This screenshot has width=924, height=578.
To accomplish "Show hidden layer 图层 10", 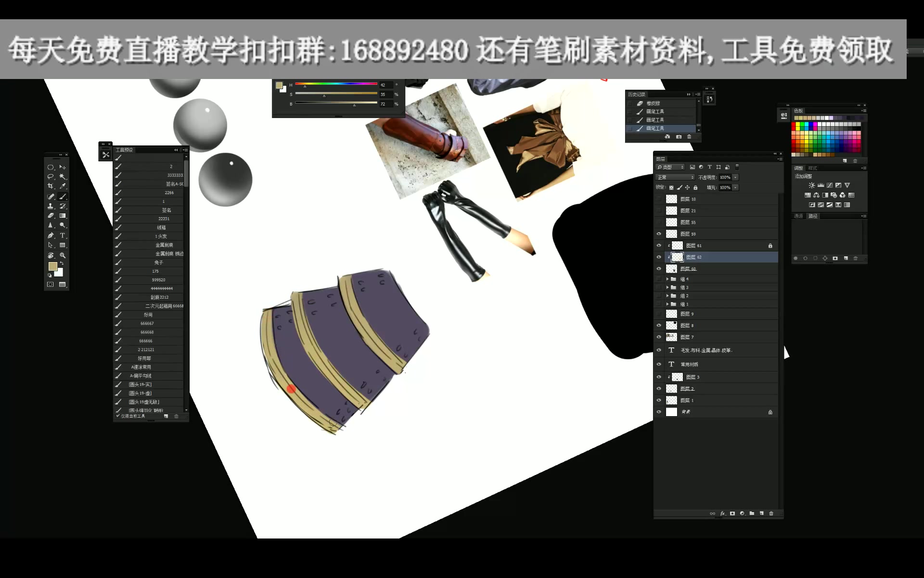I will click(659, 199).
